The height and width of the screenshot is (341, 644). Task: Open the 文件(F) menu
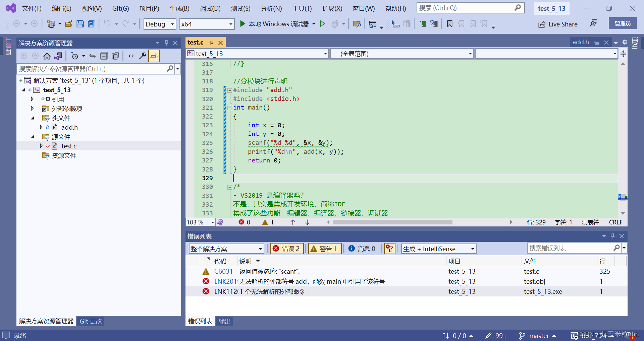pyautogui.click(x=32, y=8)
